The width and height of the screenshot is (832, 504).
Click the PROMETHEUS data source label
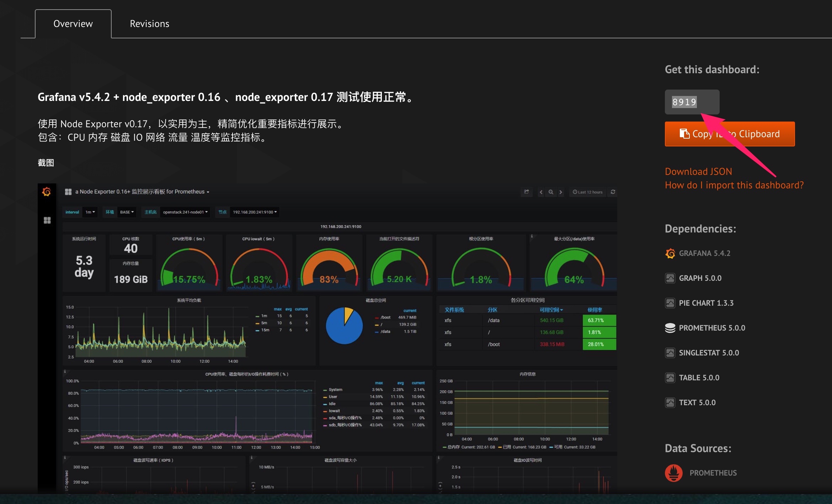pos(713,473)
